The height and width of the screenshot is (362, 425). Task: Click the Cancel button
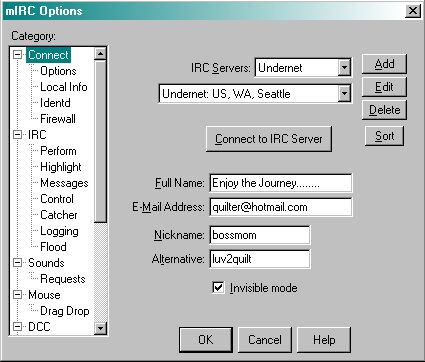[x=265, y=340]
